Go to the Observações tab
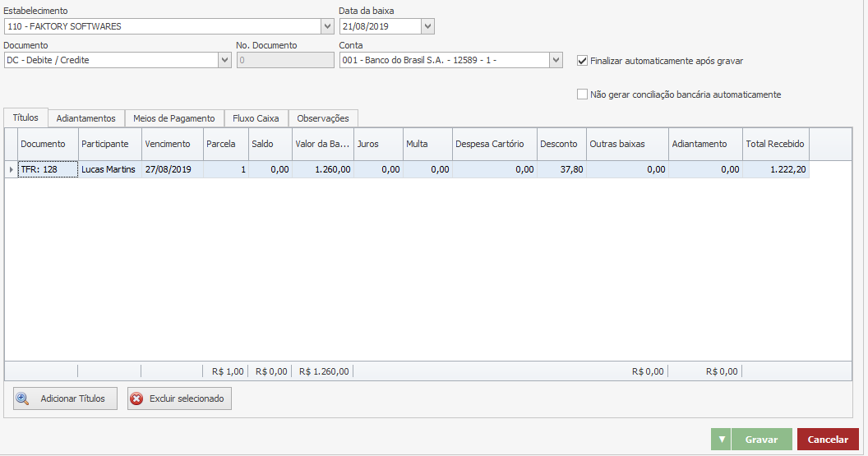This screenshot has height=456, width=868. coord(323,118)
